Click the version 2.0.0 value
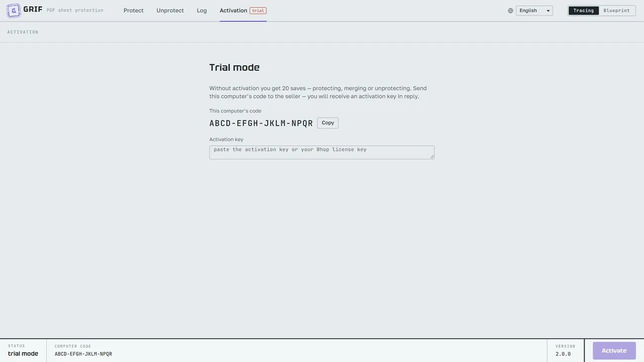Screen dimensions: 644x362 (x=563, y=354)
